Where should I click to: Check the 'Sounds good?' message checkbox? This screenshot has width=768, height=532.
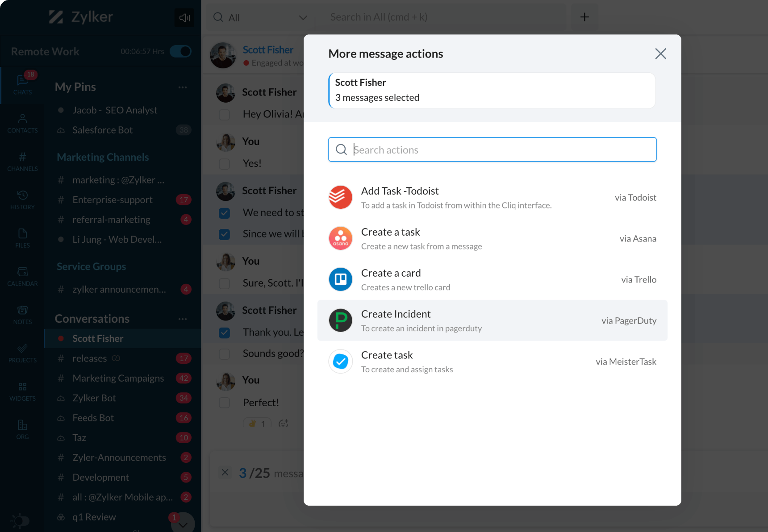click(x=225, y=354)
